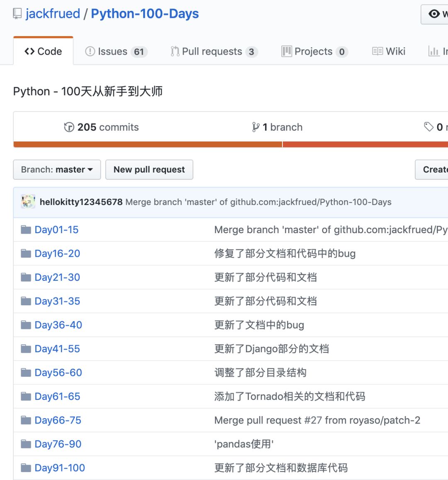Click the Watch eye icon
Screen dimensions: 448x480
434,14
